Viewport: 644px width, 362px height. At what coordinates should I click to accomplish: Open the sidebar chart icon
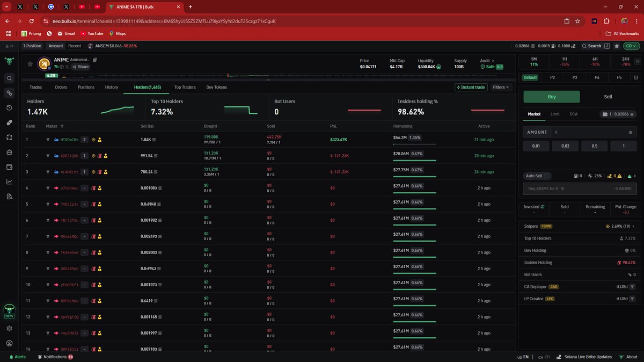tap(9, 182)
